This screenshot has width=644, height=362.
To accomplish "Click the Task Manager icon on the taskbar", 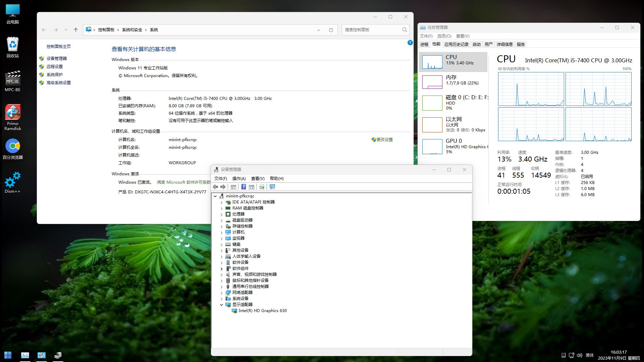I will tap(25, 355).
